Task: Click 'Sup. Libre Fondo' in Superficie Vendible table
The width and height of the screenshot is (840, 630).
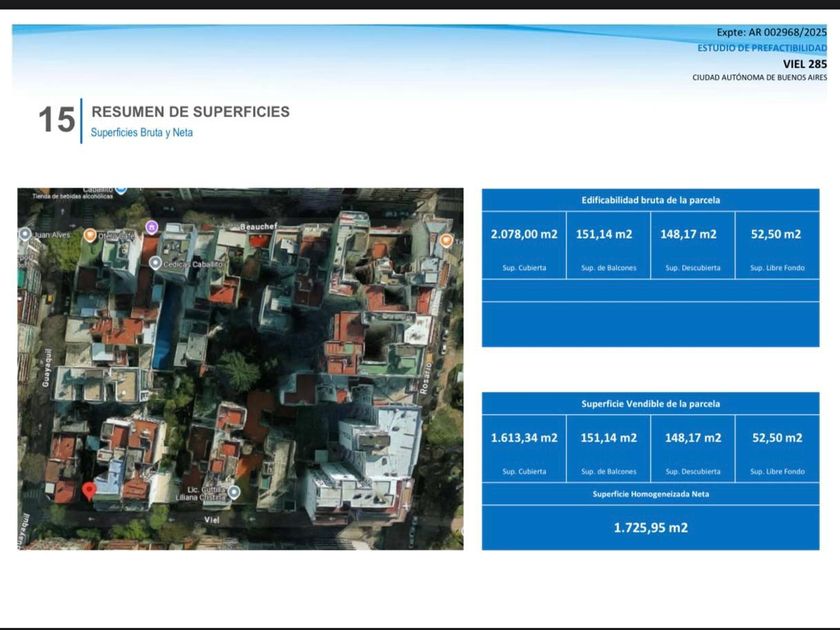Action: click(777, 471)
